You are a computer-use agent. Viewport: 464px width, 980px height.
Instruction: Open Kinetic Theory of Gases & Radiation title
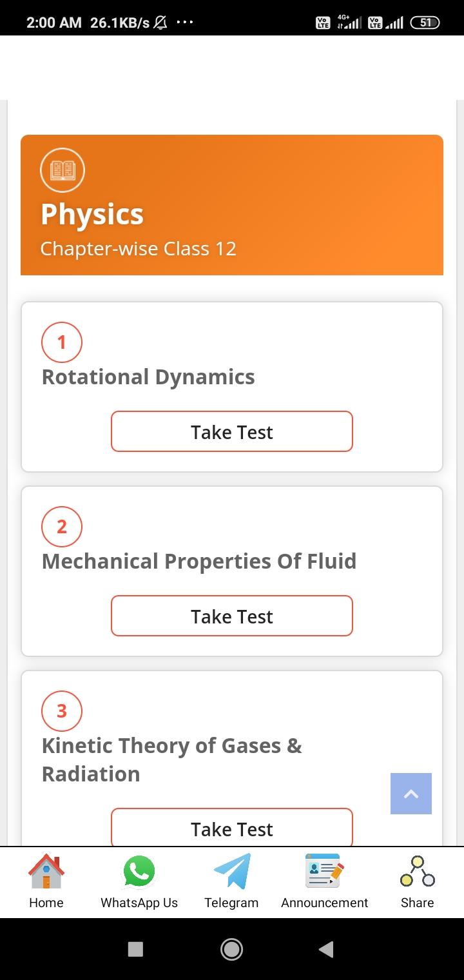pos(172,759)
